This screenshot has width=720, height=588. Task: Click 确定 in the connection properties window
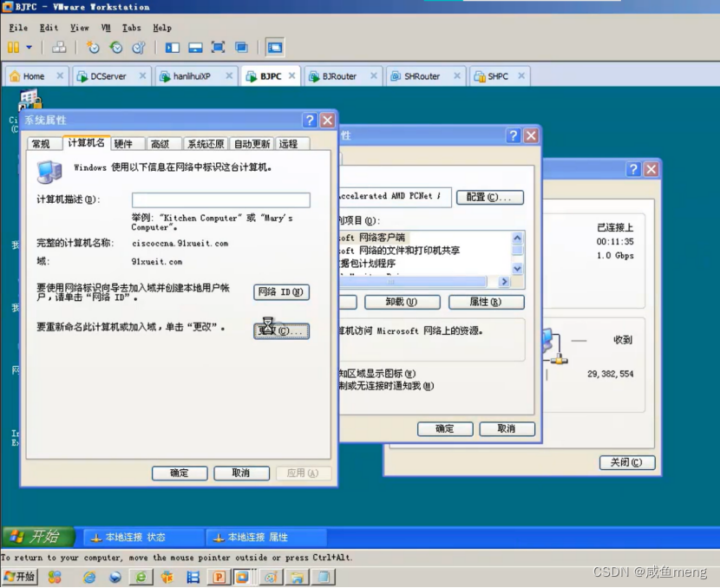pyautogui.click(x=445, y=428)
